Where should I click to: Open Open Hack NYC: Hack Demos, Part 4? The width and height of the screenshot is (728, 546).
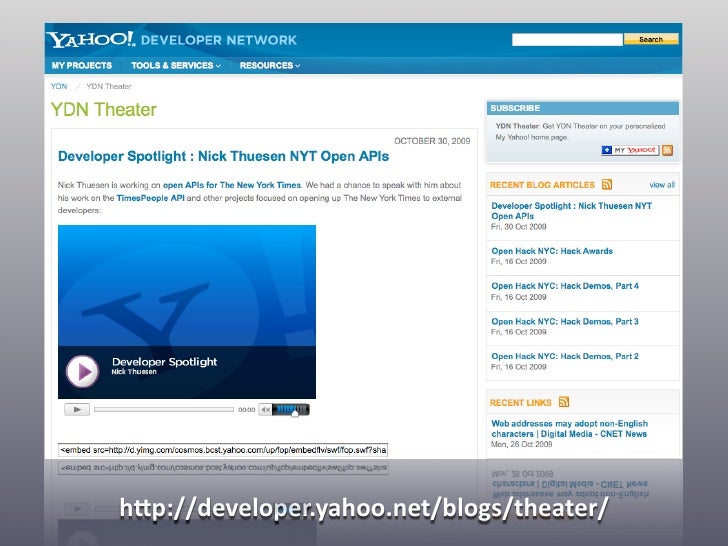point(565,286)
